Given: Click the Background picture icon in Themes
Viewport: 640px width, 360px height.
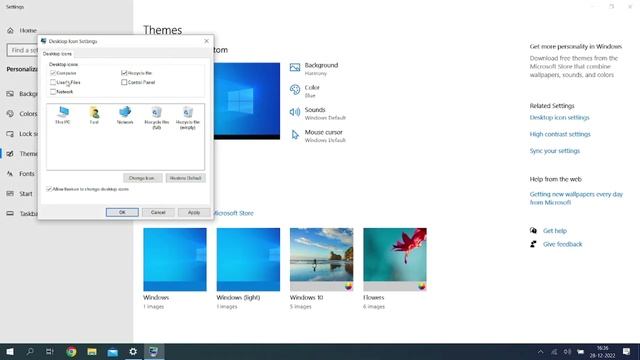Looking at the screenshot, I should coord(295,67).
